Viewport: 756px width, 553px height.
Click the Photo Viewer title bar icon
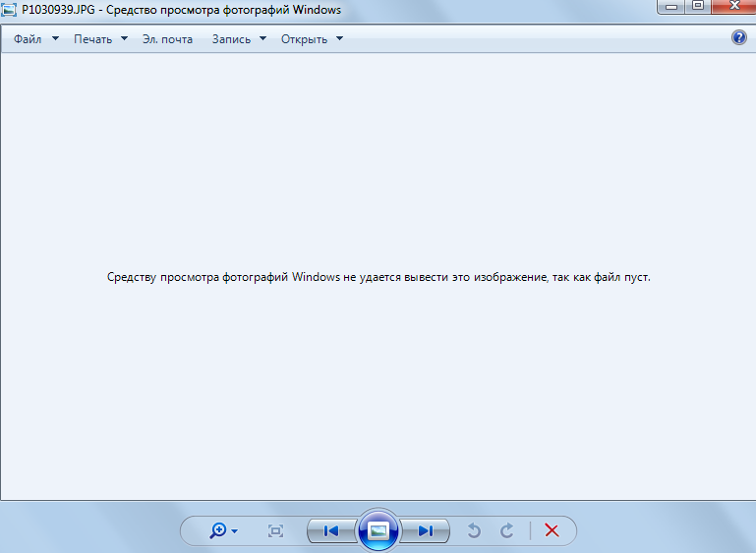[9, 10]
